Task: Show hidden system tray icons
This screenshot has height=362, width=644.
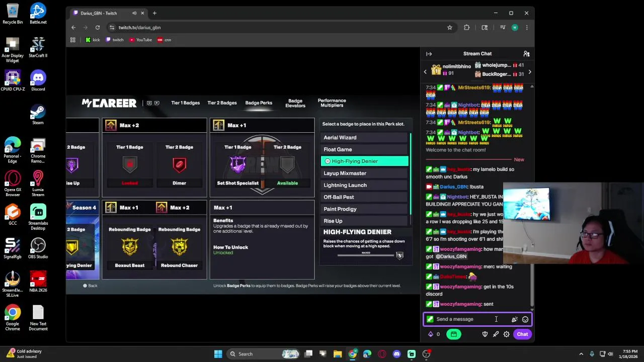Action: tap(581, 354)
